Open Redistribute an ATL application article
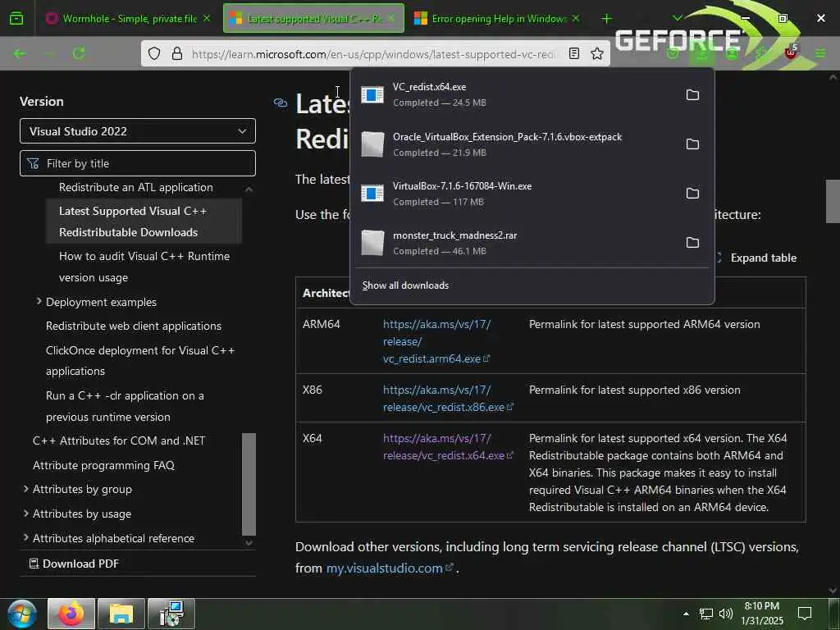840x630 pixels. [135, 188]
